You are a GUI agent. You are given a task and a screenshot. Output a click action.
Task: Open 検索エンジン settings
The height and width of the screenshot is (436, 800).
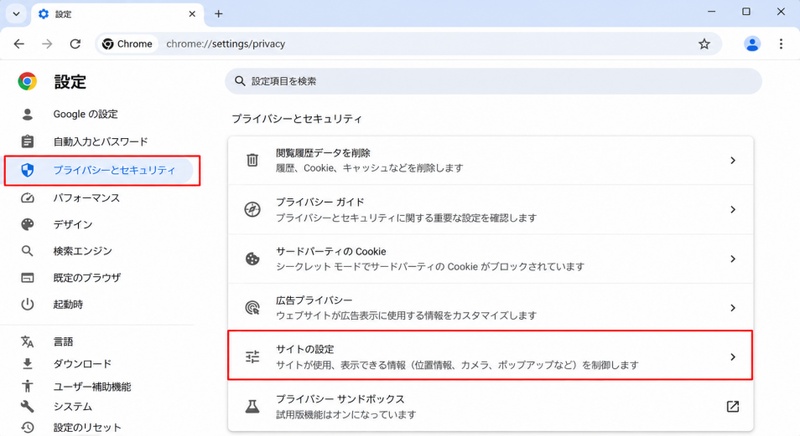tap(83, 251)
